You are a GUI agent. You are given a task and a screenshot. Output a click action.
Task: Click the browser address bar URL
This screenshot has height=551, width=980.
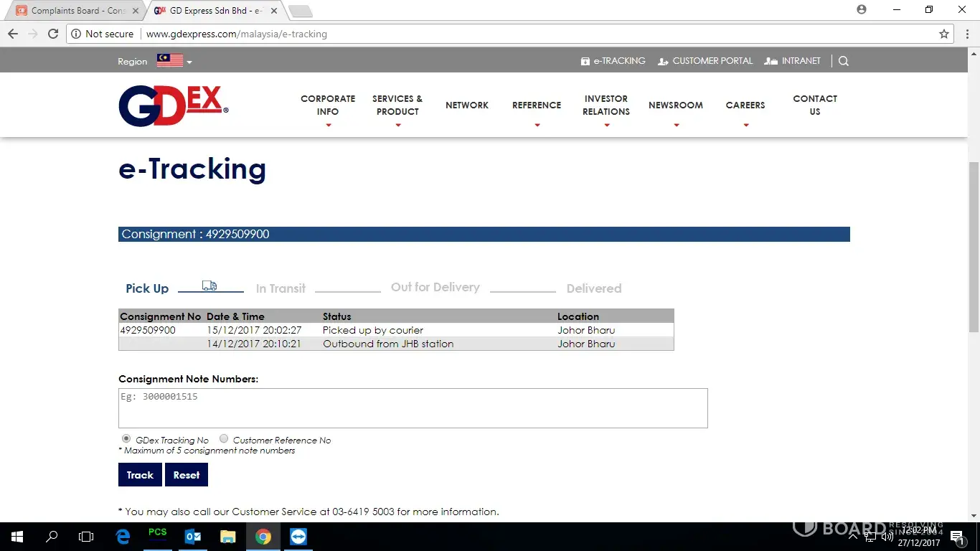click(237, 34)
